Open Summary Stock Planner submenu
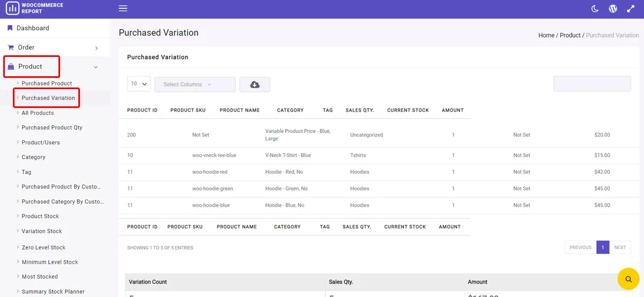 [x=53, y=292]
